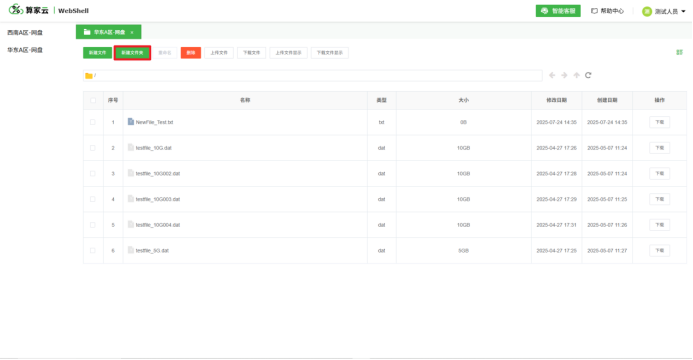Click the 新建文件 new file button
This screenshot has width=693, height=360.
point(97,53)
